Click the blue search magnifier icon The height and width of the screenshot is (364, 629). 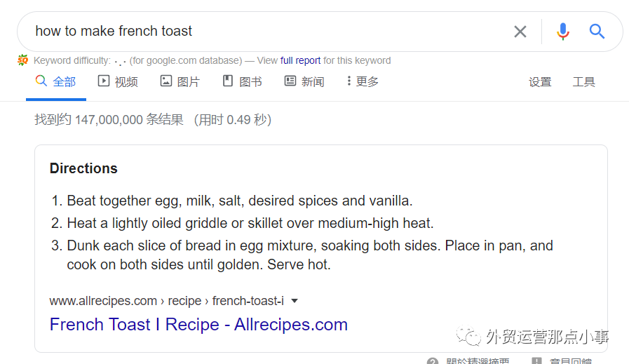coord(597,32)
